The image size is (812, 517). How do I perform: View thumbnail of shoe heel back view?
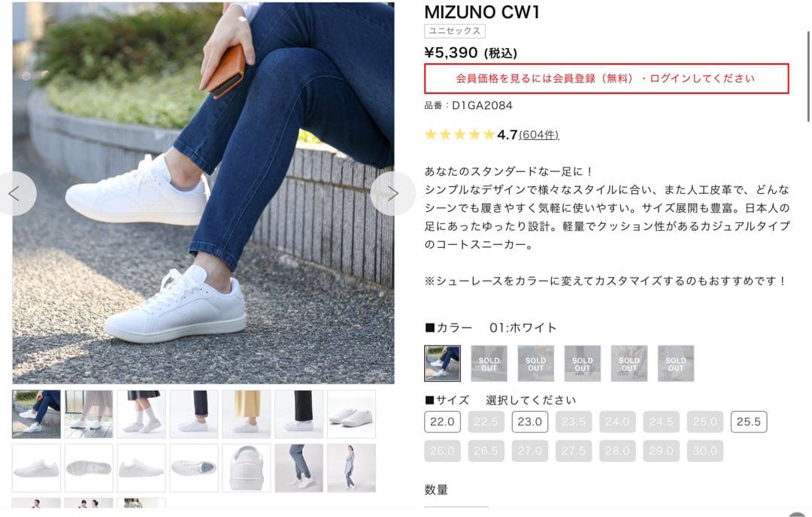pyautogui.click(x=246, y=468)
